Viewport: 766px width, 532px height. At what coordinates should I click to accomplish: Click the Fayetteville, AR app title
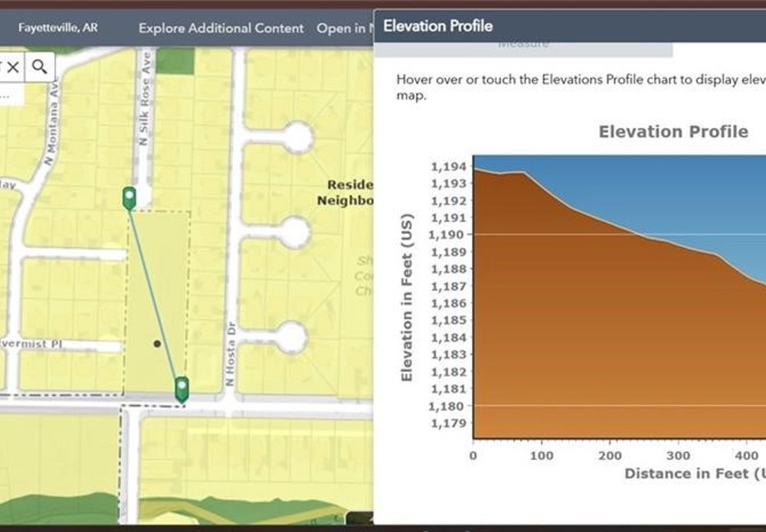(x=58, y=28)
